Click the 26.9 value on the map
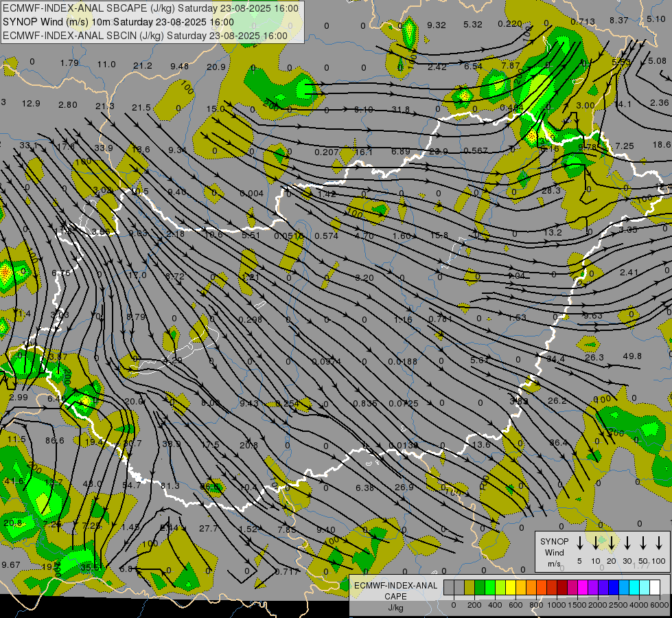The image size is (672, 618). [x=404, y=488]
